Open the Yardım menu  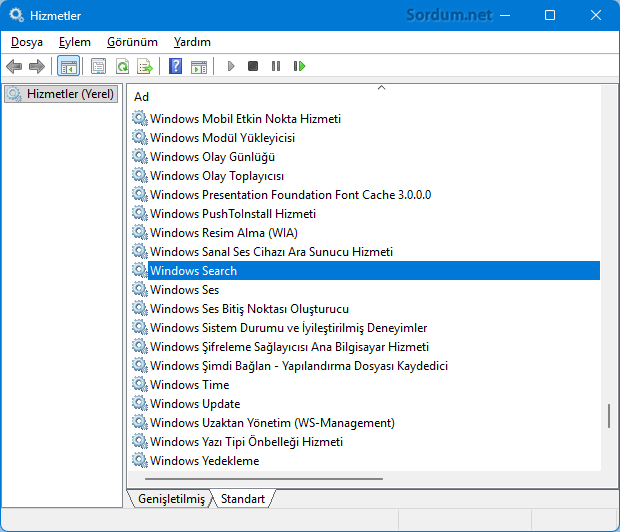[192, 42]
